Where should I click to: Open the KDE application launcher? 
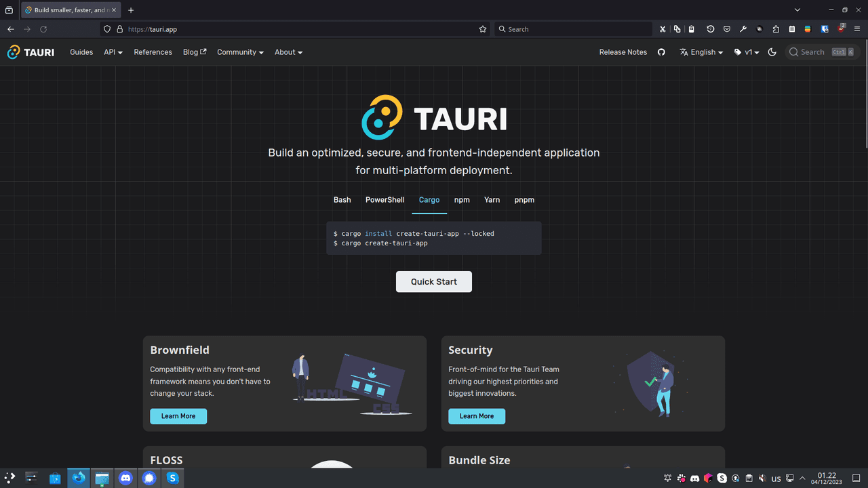(x=10, y=478)
